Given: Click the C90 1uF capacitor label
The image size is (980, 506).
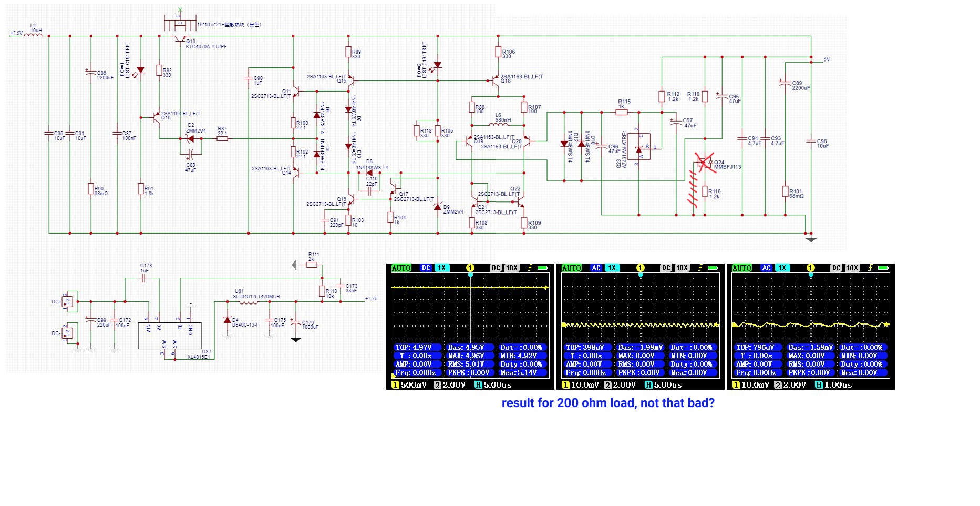Looking at the screenshot, I should 258,80.
